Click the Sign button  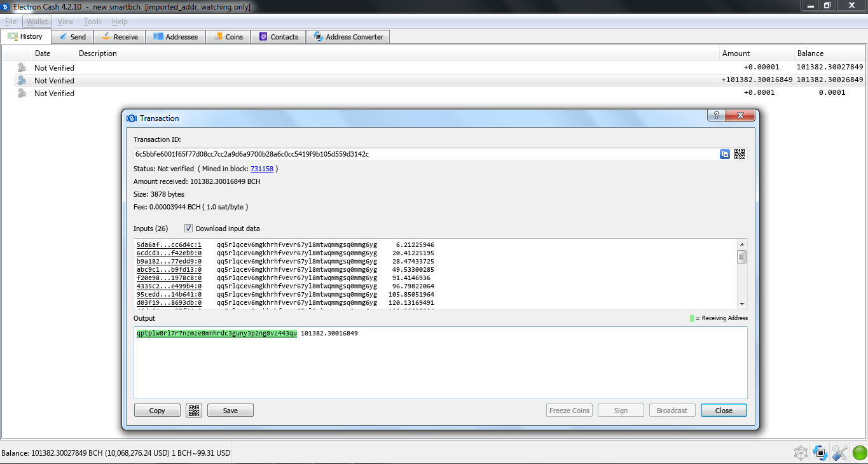click(x=621, y=411)
